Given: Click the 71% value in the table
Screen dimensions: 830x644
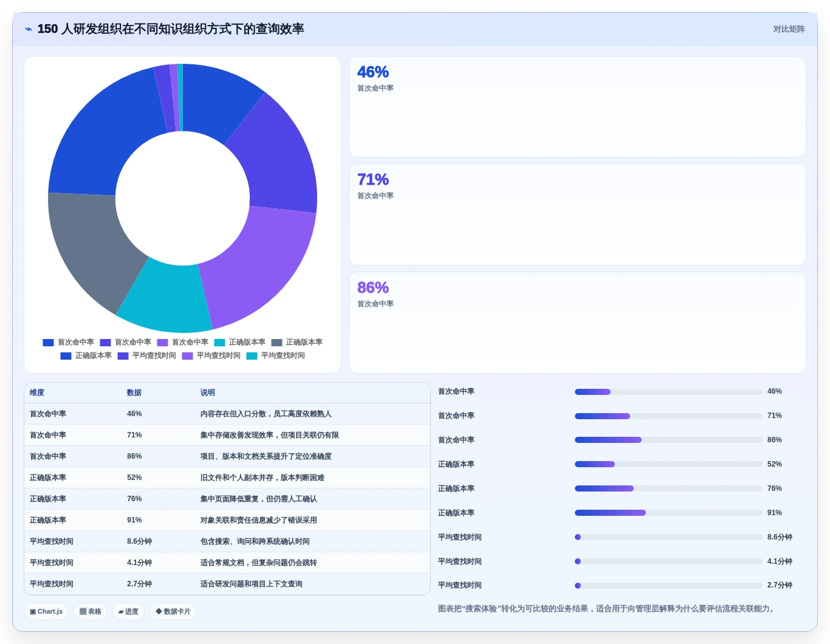Looking at the screenshot, I should [x=134, y=435].
